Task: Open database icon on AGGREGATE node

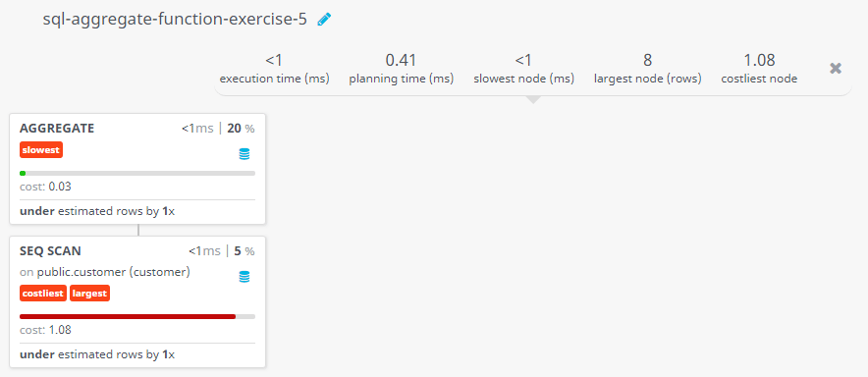Action: pos(244,154)
